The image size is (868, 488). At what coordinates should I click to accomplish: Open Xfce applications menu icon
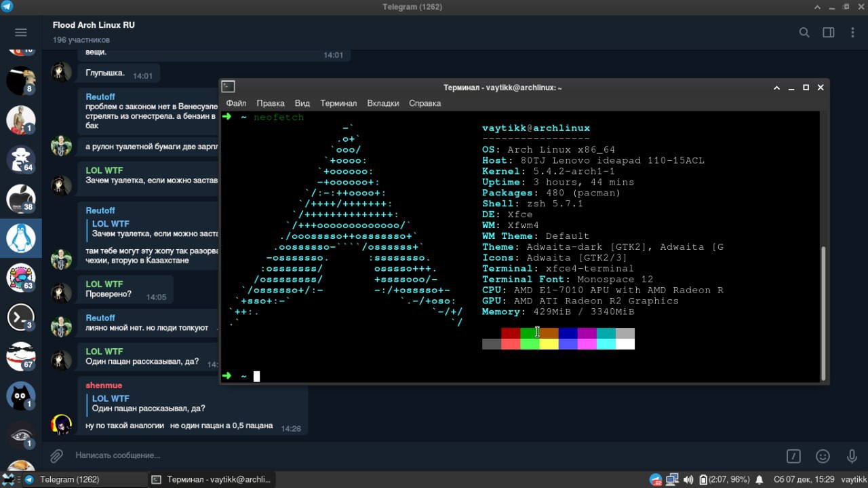click(9, 479)
